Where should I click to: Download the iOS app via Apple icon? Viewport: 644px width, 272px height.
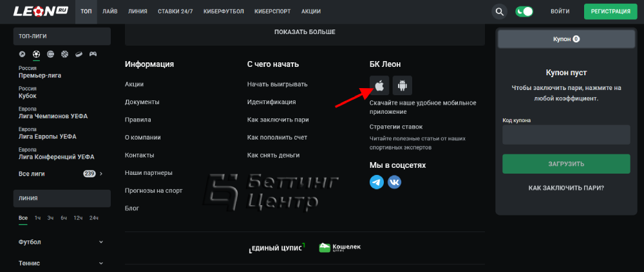tap(379, 86)
